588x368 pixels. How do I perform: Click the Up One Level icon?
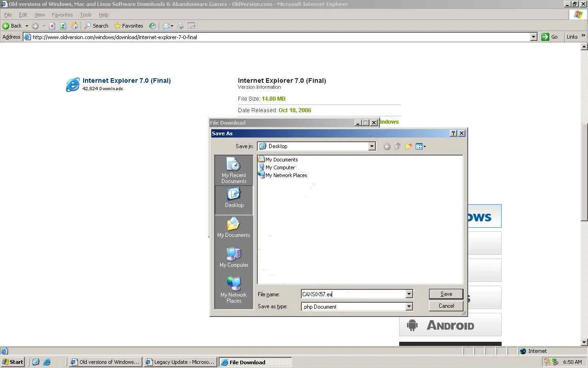(x=397, y=146)
